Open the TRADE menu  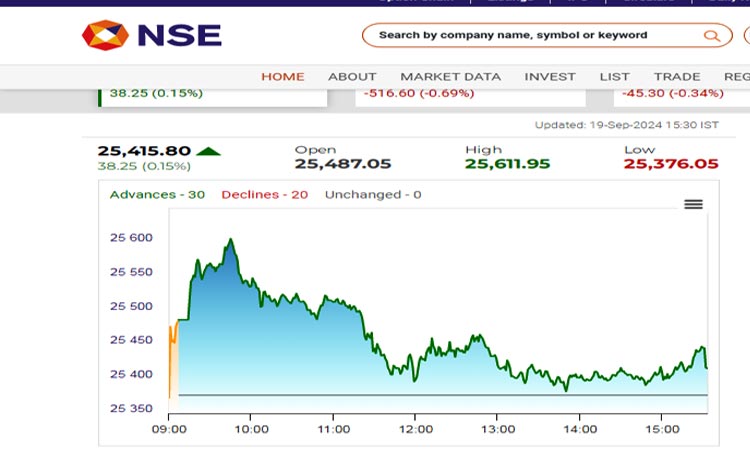(x=677, y=77)
